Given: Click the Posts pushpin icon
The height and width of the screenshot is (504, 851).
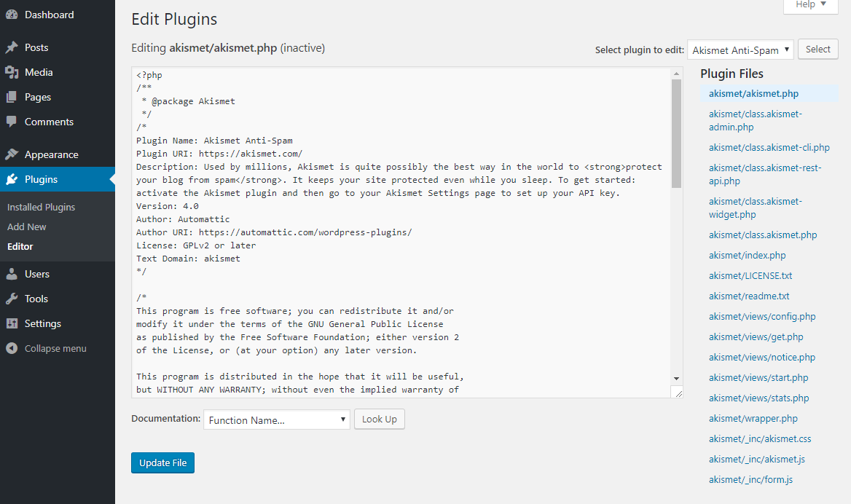Looking at the screenshot, I should pyautogui.click(x=12, y=48).
